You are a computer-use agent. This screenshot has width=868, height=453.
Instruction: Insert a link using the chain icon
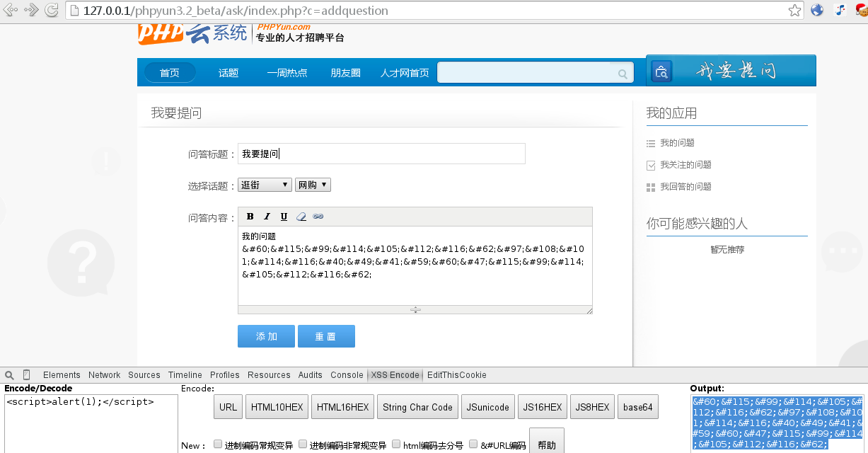point(318,217)
